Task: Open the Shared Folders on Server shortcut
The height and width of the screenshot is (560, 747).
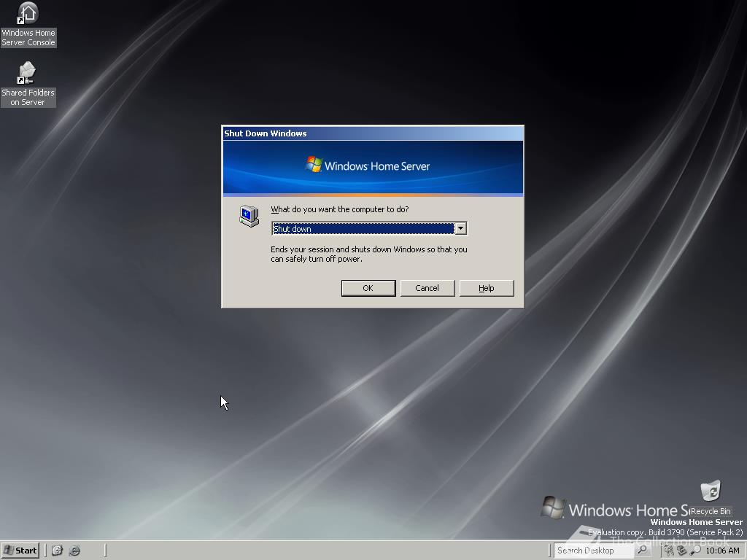Action: pos(28,85)
